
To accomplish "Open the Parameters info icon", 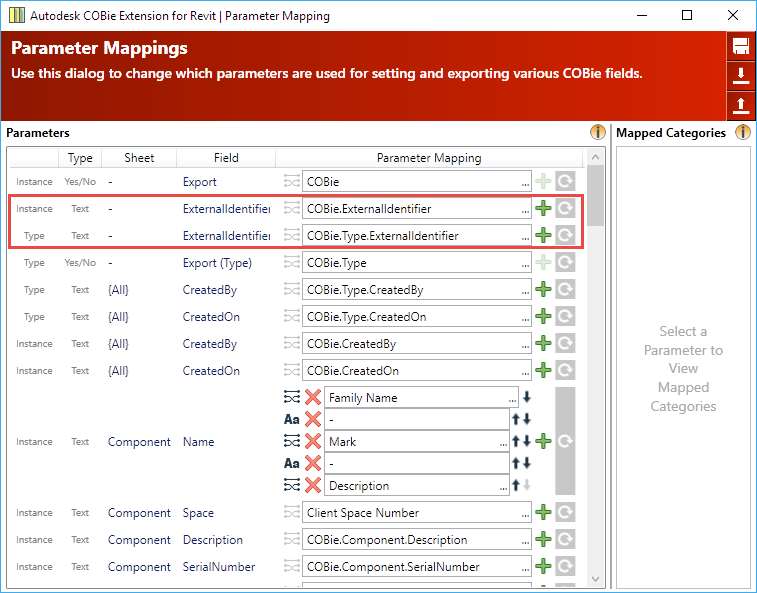I will click(598, 132).
